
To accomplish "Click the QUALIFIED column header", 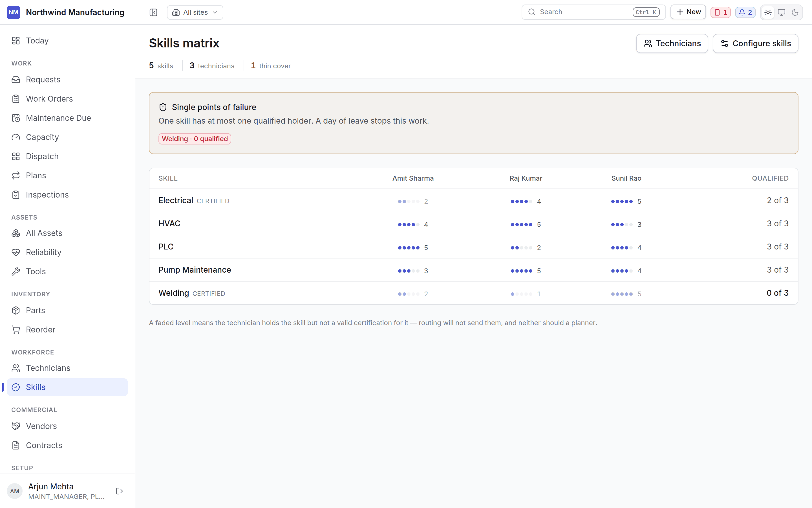I will (x=770, y=178).
